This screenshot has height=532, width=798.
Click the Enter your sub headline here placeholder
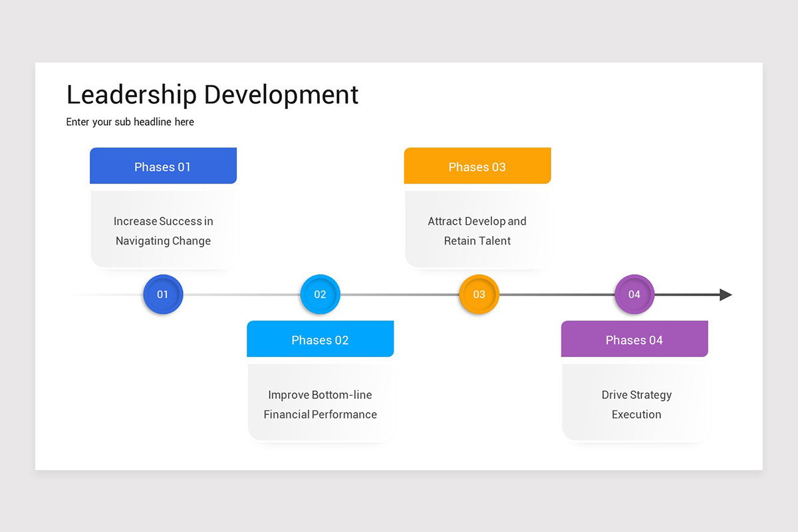point(130,122)
